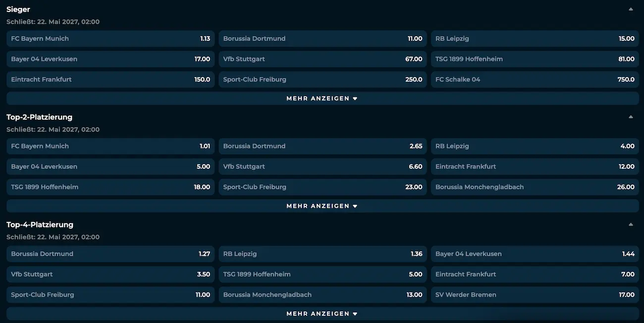Expand Sieger list with Mehr Anzeigen
Screen dimensions: 644x323
(x=322, y=98)
